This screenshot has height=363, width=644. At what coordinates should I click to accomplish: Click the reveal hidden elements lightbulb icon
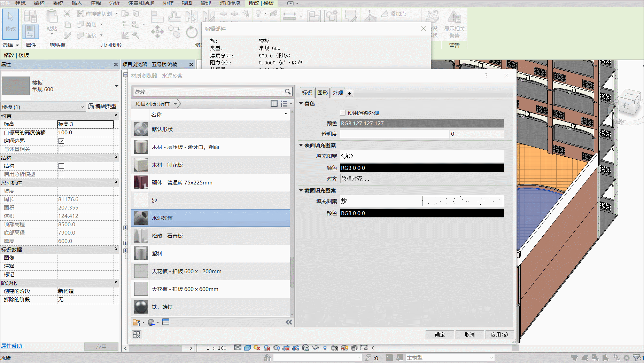(325, 348)
